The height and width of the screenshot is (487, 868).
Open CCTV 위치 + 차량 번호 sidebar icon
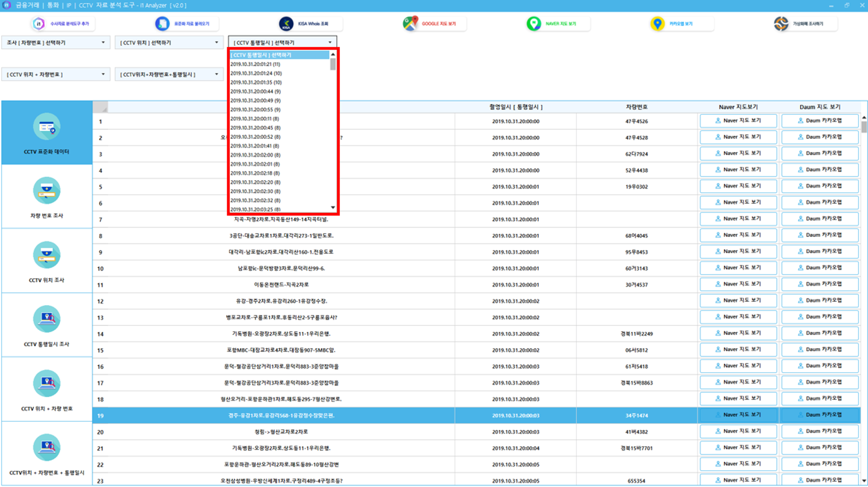tap(46, 383)
